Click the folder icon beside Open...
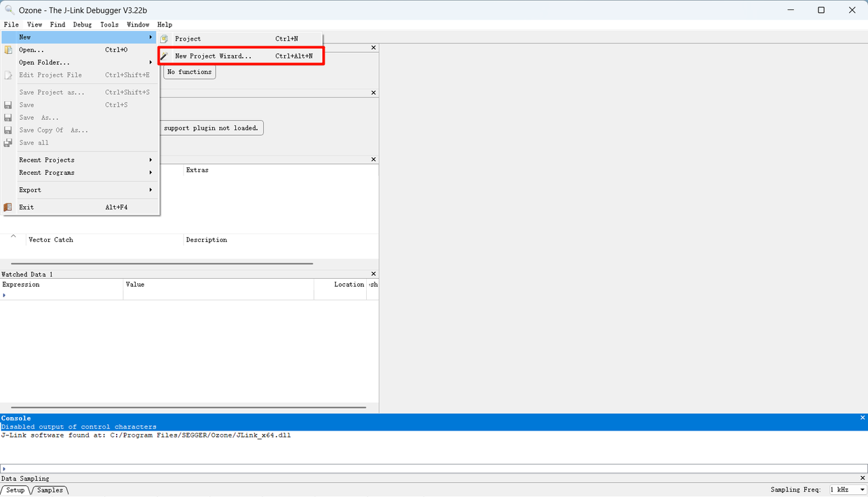This screenshot has height=497, width=868. click(8, 49)
